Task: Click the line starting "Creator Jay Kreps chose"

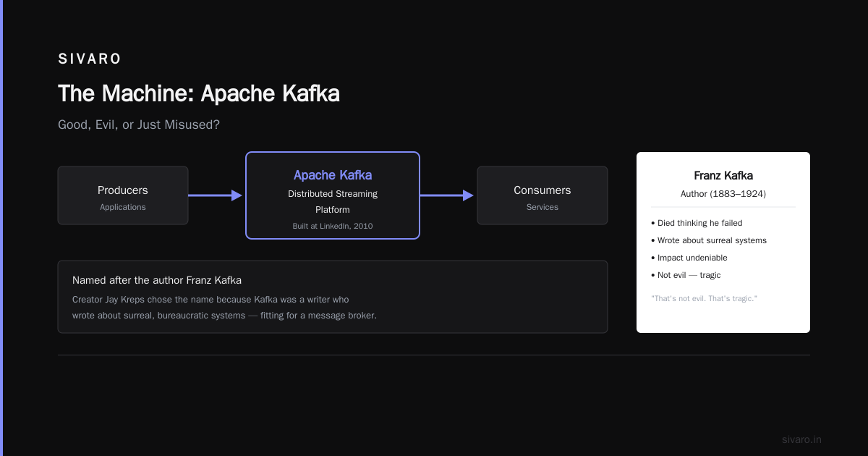Action: (210, 299)
